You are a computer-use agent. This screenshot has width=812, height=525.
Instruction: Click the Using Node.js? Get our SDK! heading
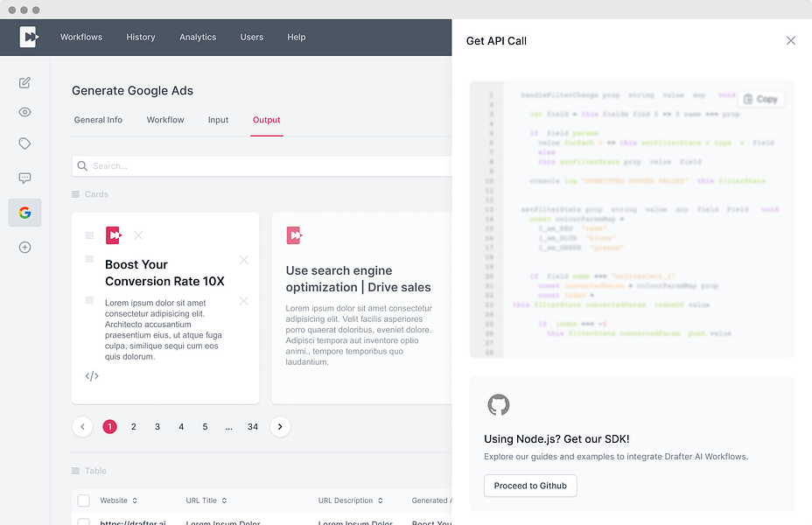556,439
